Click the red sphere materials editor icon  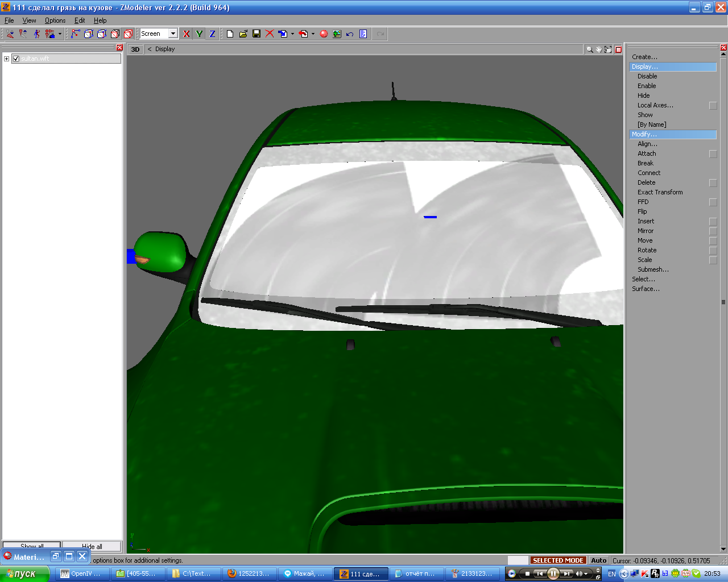[x=324, y=34]
